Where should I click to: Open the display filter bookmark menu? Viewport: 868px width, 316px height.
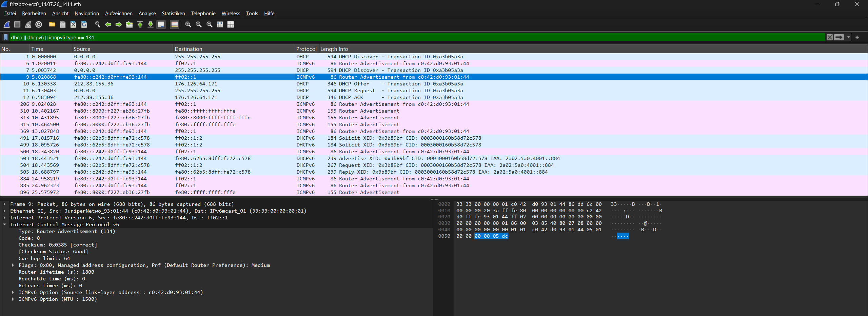coord(6,37)
